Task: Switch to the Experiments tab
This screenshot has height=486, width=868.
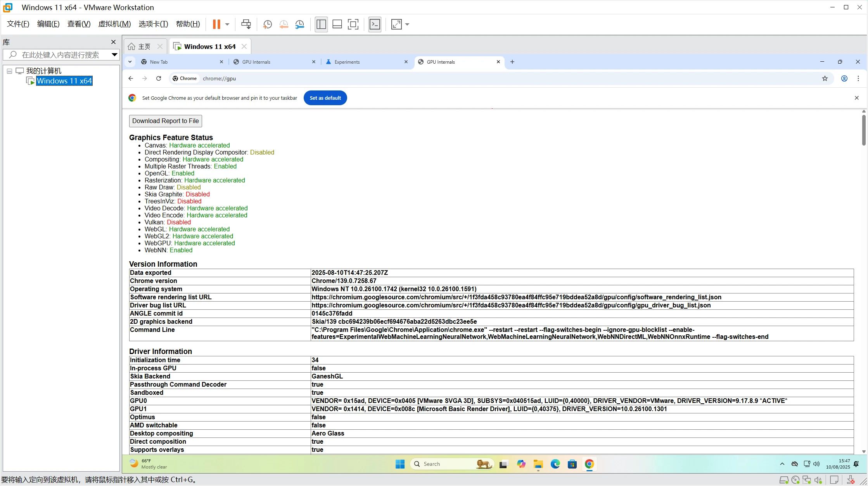Action: [x=363, y=62]
